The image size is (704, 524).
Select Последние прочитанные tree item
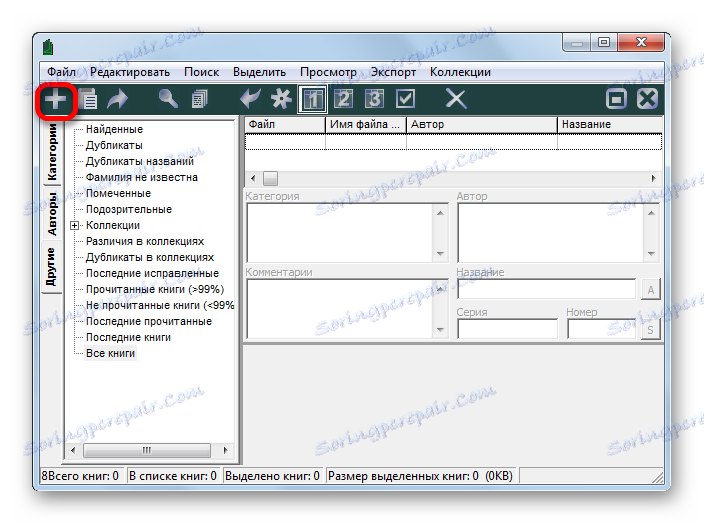(149, 321)
